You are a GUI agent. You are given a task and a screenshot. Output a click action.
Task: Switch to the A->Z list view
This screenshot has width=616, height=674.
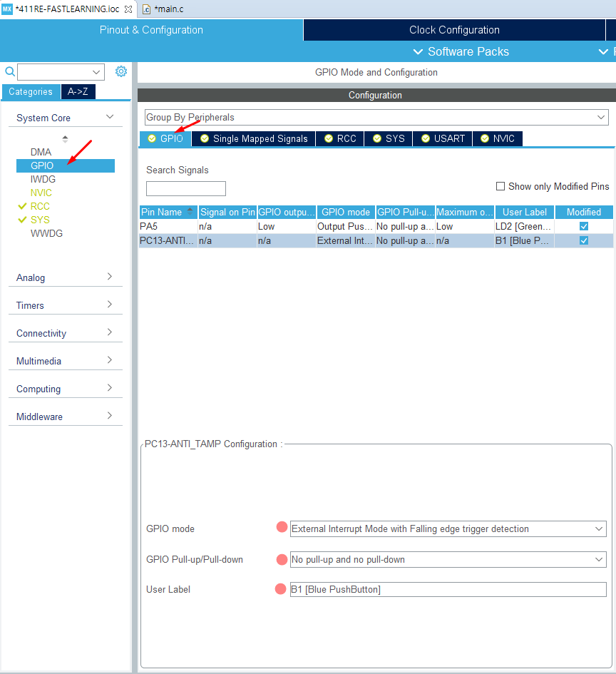pyautogui.click(x=78, y=91)
